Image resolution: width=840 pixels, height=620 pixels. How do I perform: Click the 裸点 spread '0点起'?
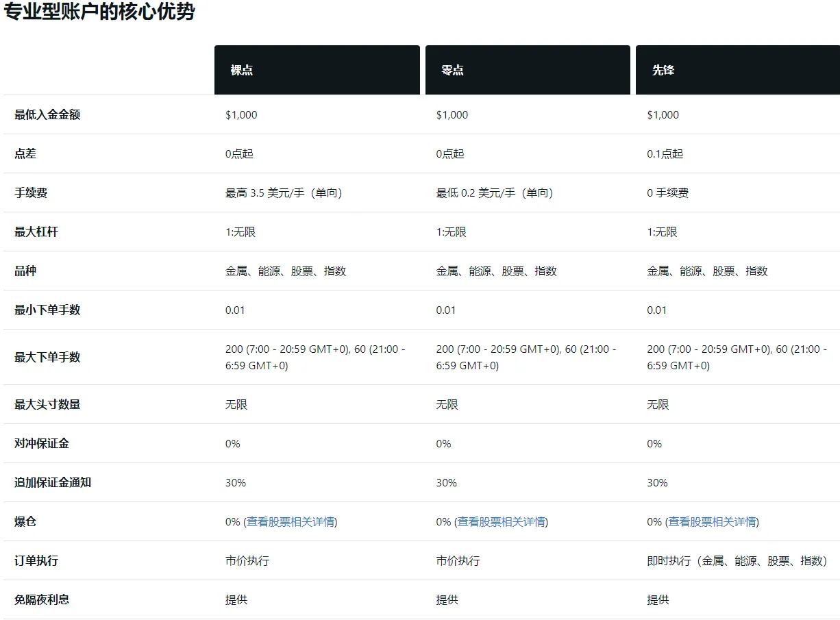(239, 153)
